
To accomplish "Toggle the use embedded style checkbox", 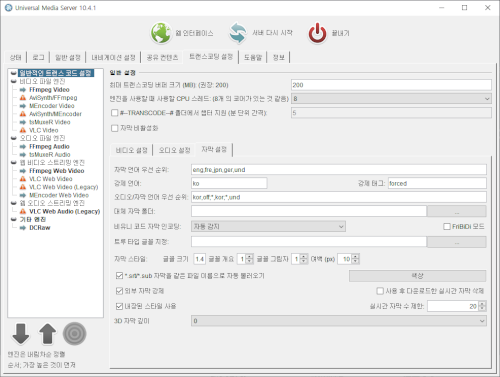I will (119, 306).
